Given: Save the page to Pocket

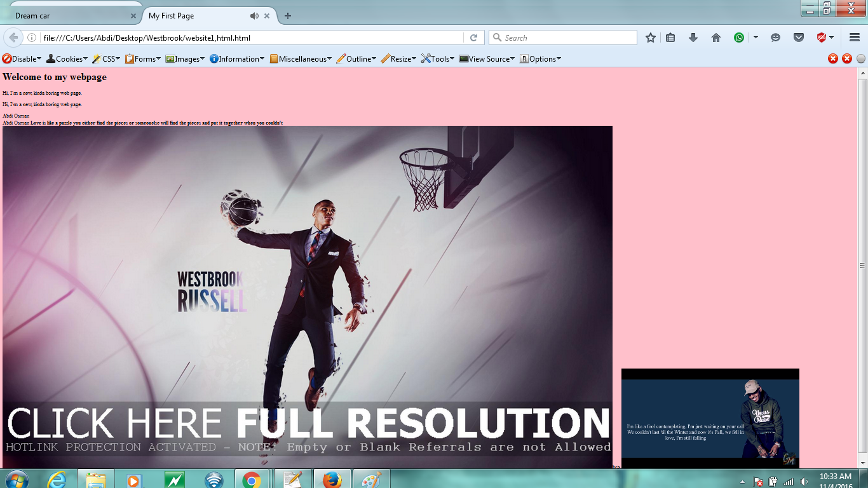Looking at the screenshot, I should [x=799, y=38].
